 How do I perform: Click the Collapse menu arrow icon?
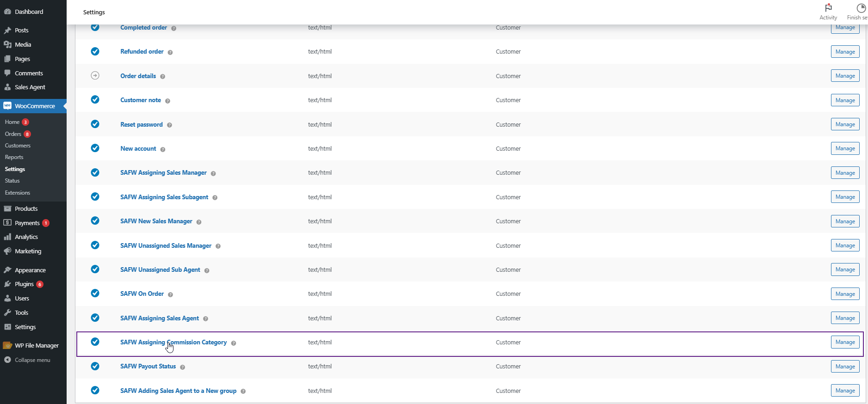7,360
